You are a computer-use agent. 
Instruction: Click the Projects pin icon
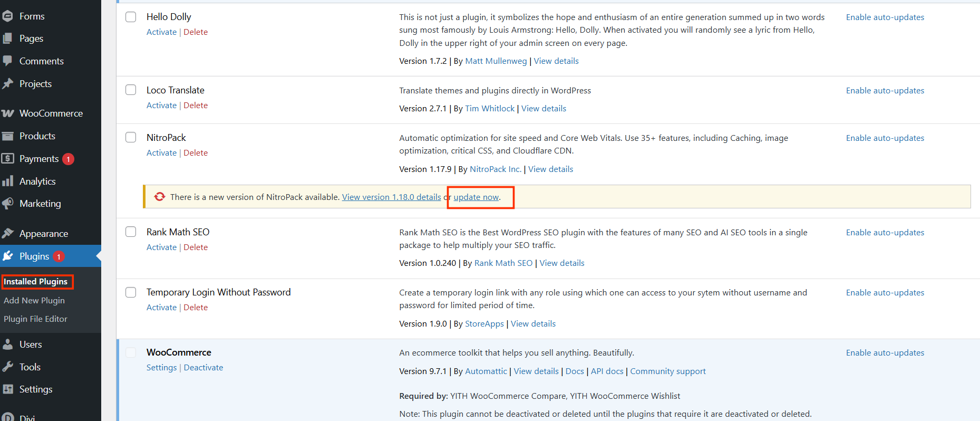tap(7, 84)
